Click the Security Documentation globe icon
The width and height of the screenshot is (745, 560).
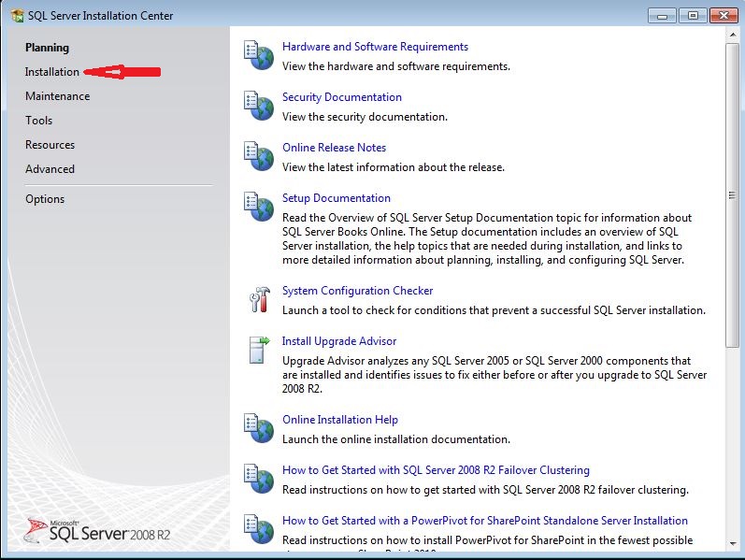coord(259,106)
